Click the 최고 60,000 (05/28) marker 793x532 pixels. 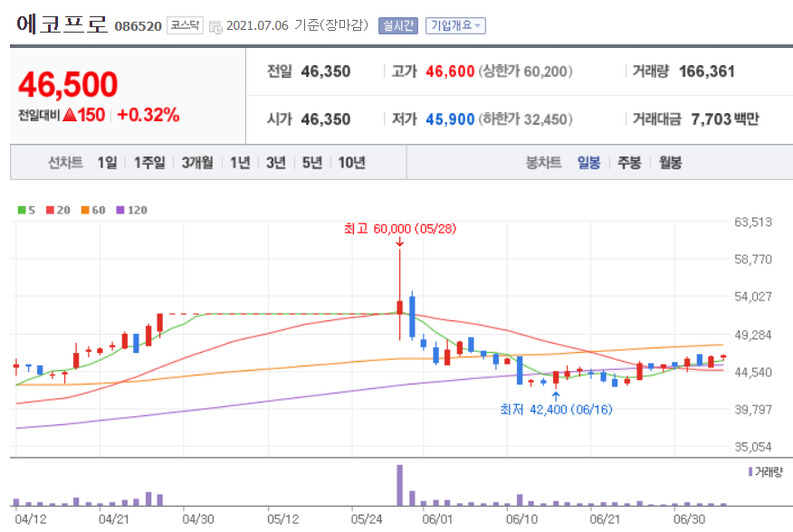point(400,229)
